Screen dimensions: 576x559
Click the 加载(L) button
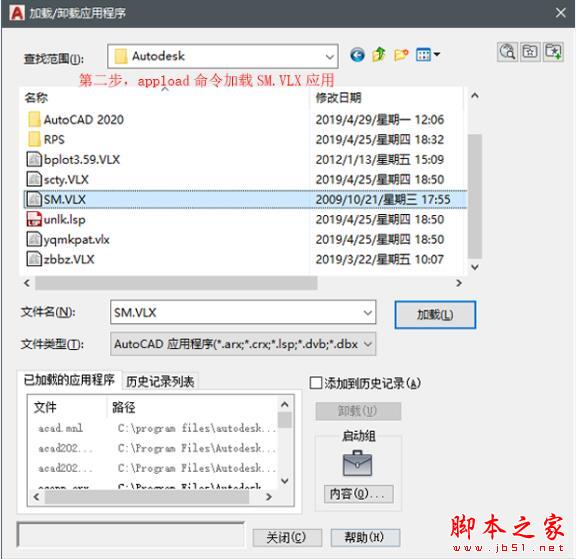coord(435,315)
